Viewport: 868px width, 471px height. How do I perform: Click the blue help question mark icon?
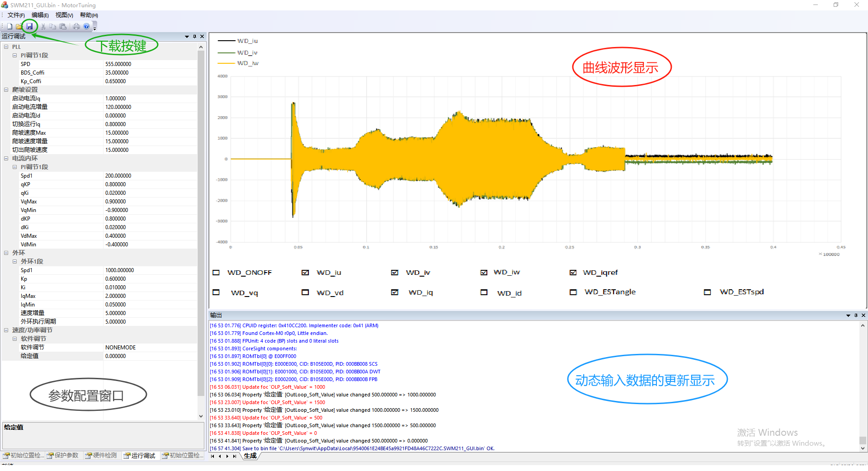pos(86,26)
